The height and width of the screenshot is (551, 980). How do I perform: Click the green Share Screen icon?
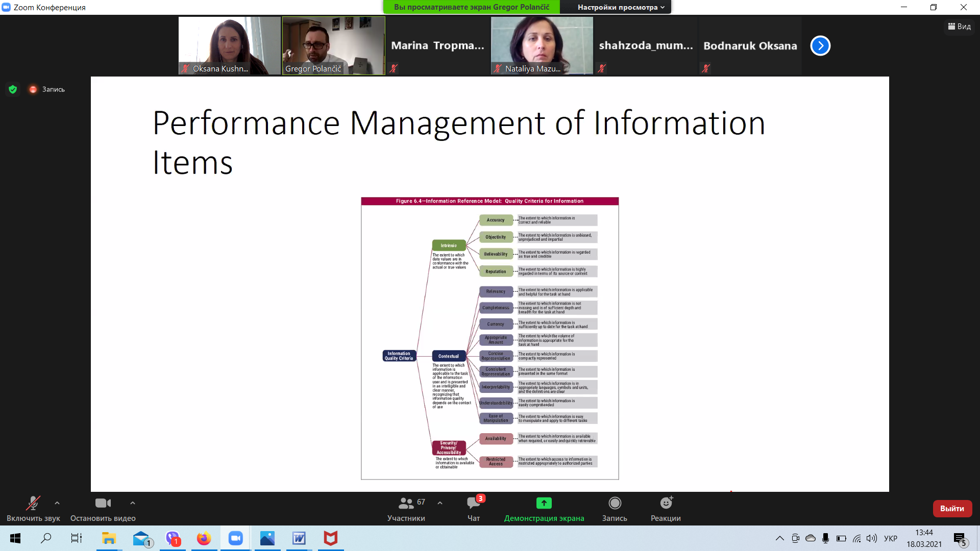(x=544, y=504)
